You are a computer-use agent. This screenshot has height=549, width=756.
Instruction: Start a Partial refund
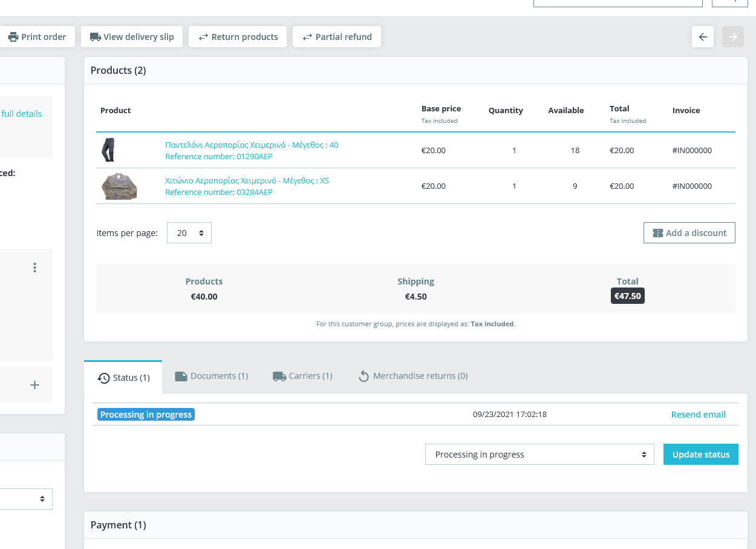337,37
